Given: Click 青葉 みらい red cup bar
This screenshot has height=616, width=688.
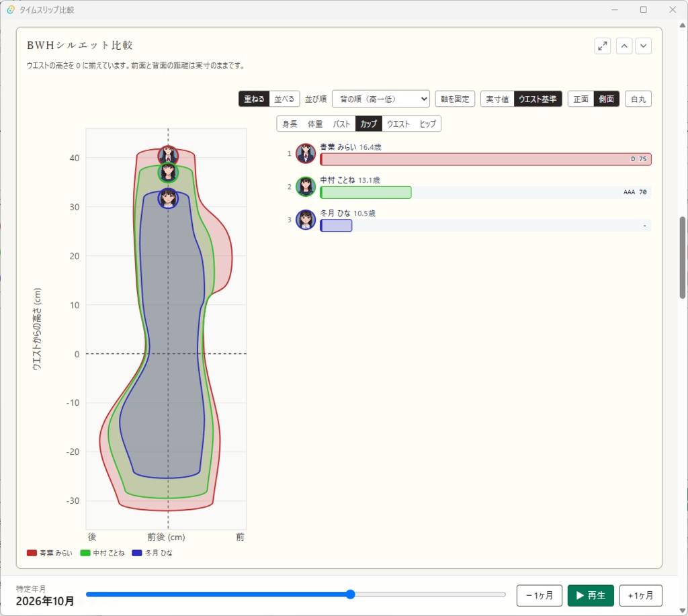Looking at the screenshot, I should point(486,159).
